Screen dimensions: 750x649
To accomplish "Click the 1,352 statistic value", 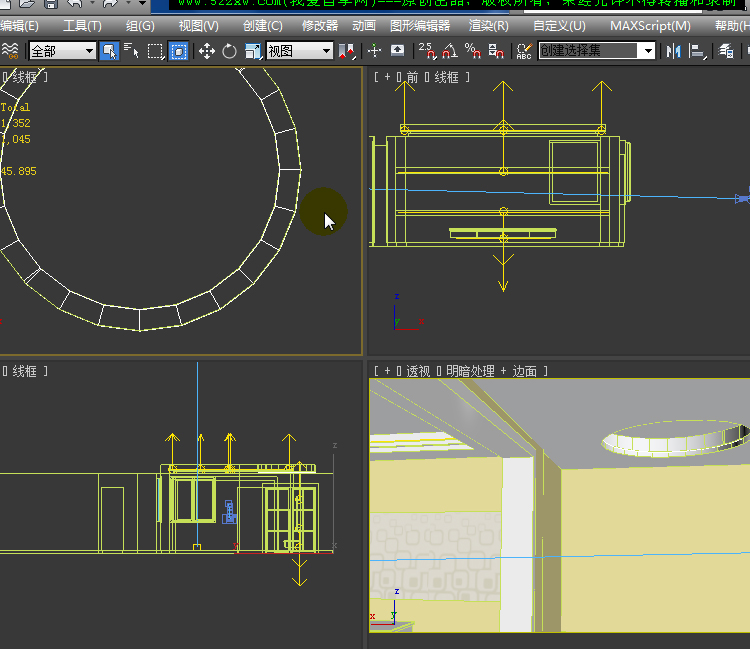I will [15, 123].
